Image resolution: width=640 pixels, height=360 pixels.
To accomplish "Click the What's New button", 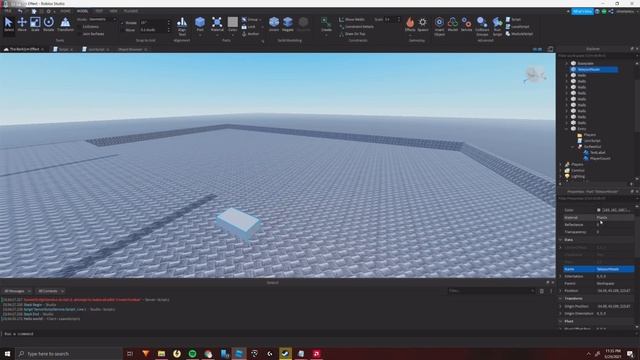I will (x=582, y=11).
